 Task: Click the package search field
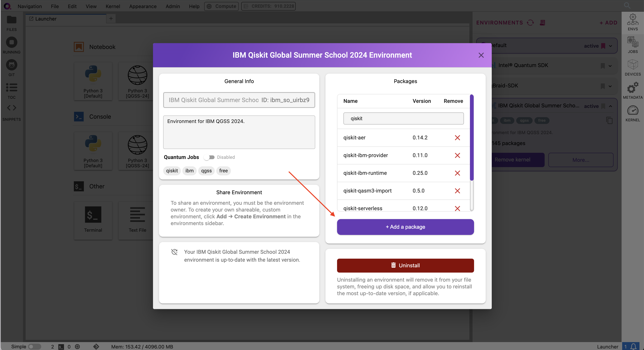(403, 118)
